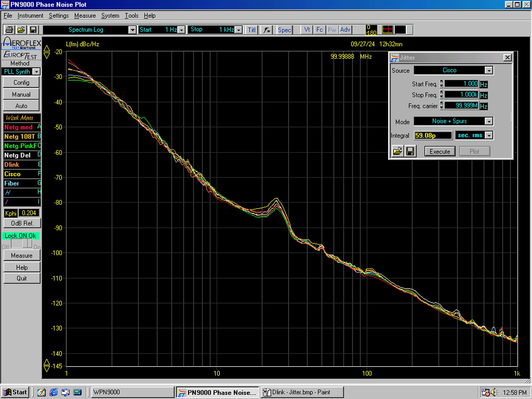
Task: Click the Help button in left panel
Action: [22, 267]
